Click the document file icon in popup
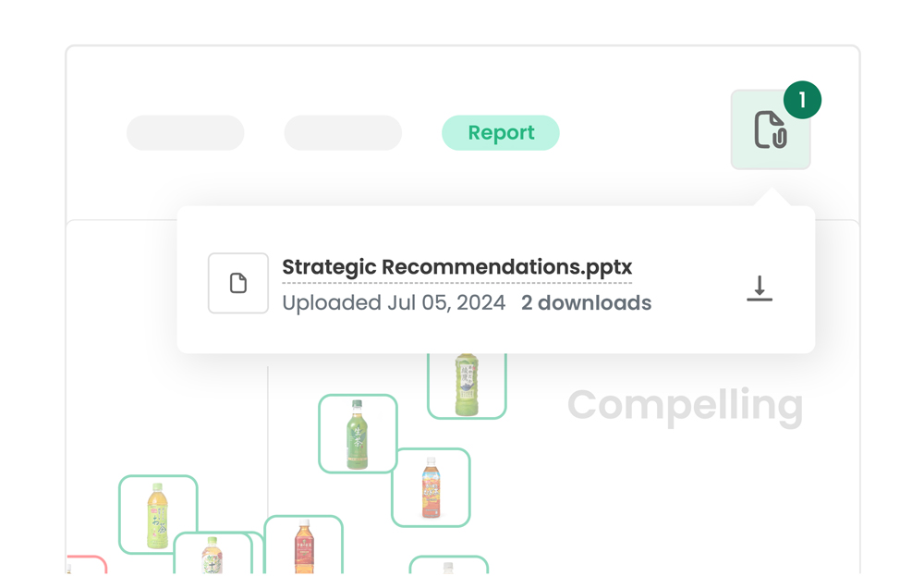The height and width of the screenshot is (576, 924). (238, 283)
